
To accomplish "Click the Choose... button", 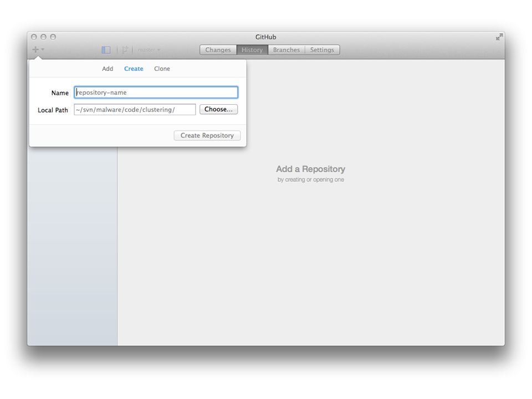I will click(x=218, y=109).
